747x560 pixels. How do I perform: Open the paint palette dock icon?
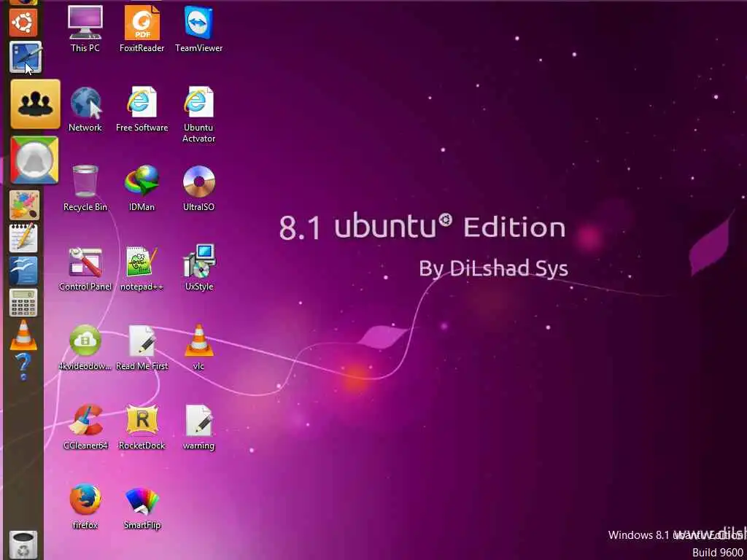(x=24, y=205)
